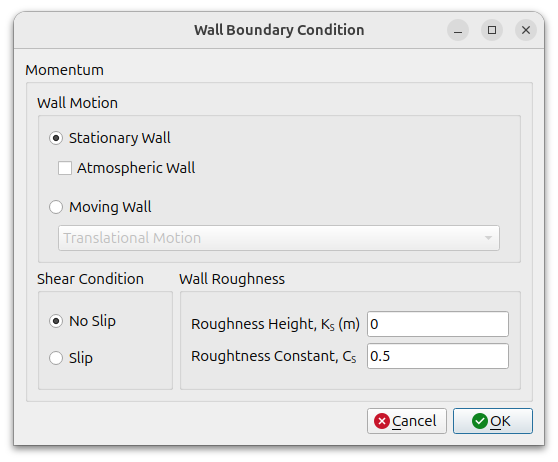Select the Stationary Wall radio button
558x462 pixels.
(56, 138)
